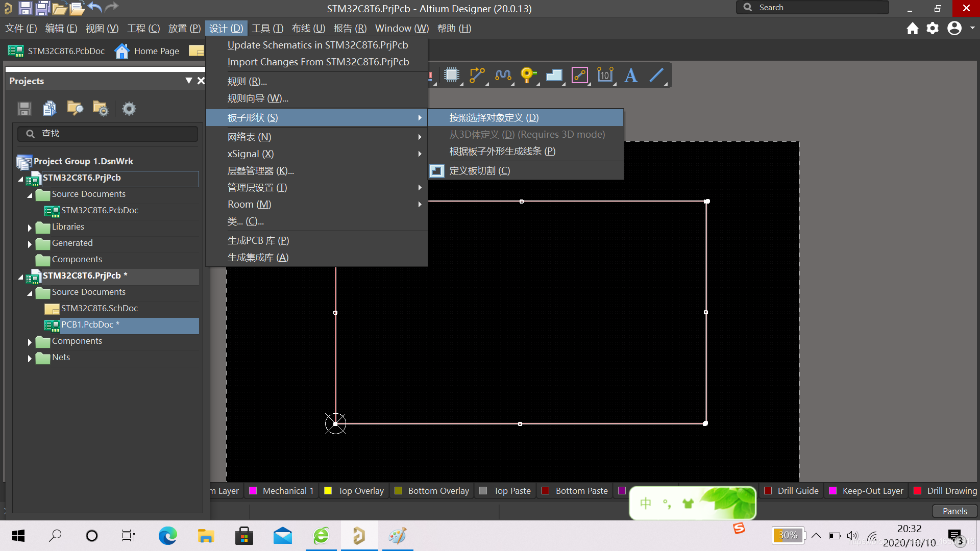Viewport: 980px width, 551px height.
Task: Select 按照选择对象定义 board shape option
Action: pos(495,117)
